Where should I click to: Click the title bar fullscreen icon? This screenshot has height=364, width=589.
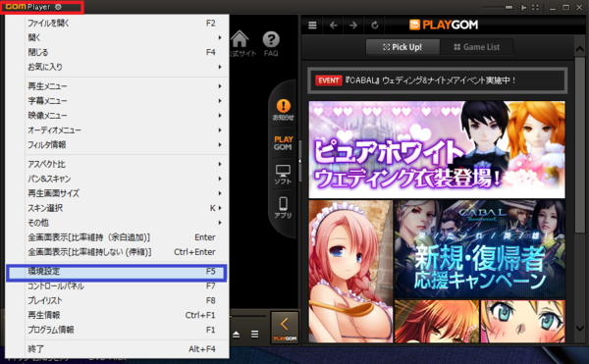pyautogui.click(x=535, y=7)
